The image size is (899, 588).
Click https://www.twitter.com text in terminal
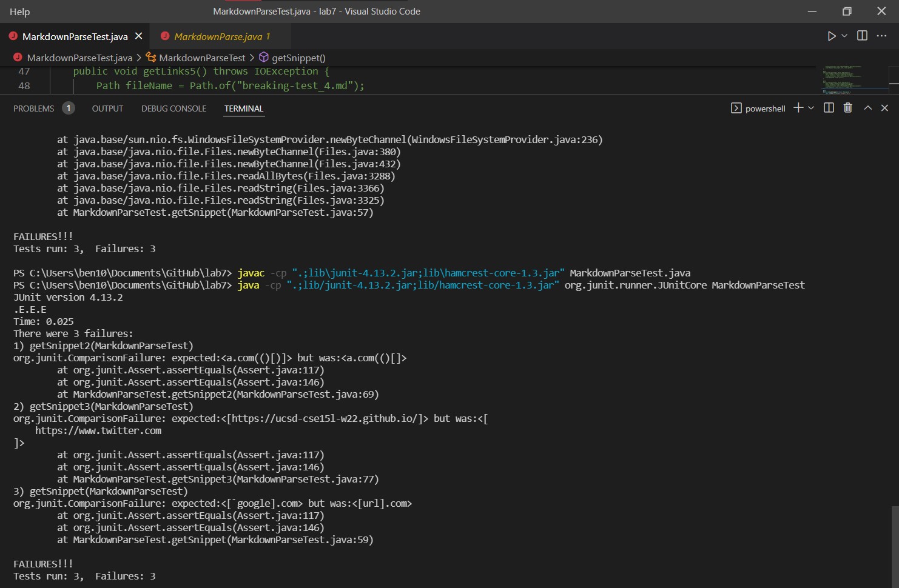click(98, 430)
